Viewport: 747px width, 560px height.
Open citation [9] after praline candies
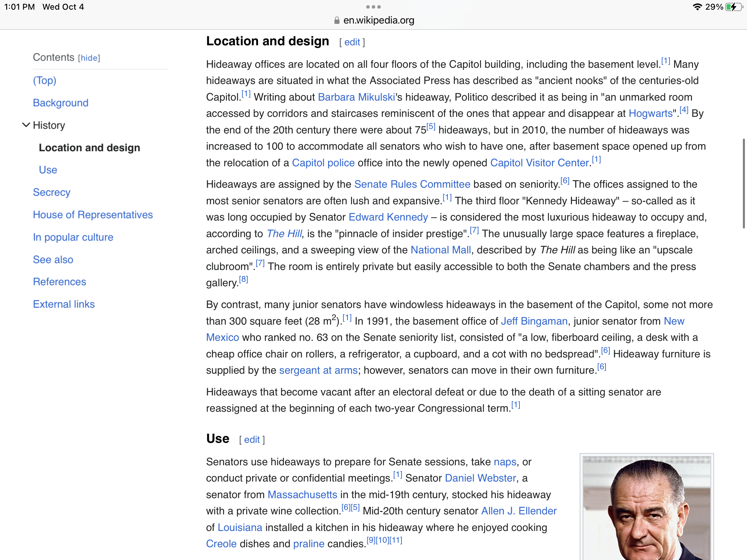pos(371,540)
